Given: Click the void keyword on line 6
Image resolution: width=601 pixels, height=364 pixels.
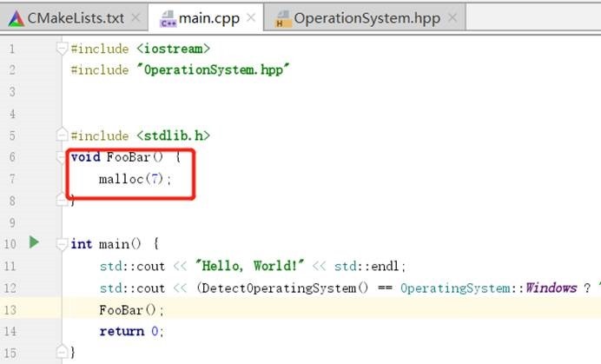Looking at the screenshot, I should click(86, 157).
